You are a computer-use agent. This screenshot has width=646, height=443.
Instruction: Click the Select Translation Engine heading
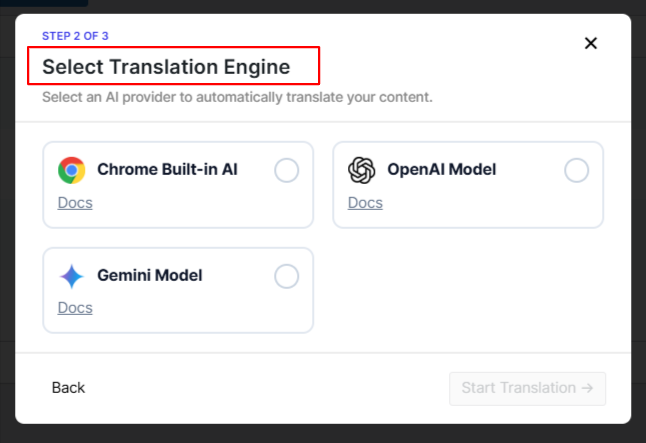click(x=166, y=67)
